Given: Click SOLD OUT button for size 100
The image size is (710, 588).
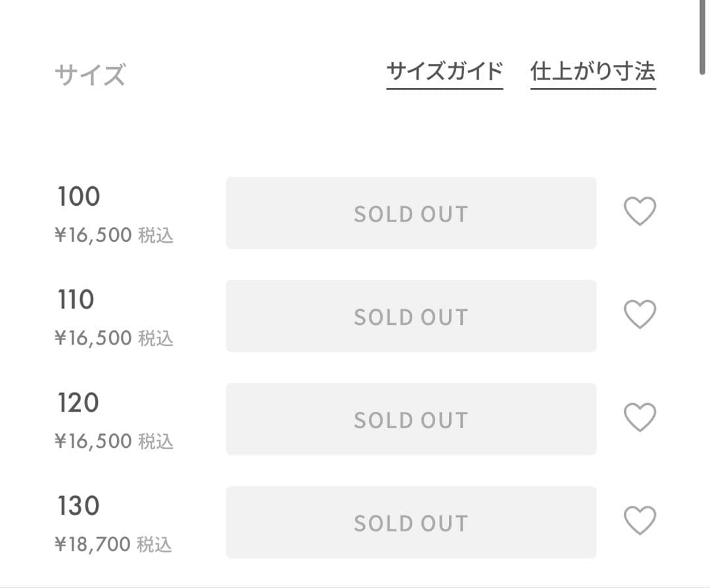Looking at the screenshot, I should (x=411, y=213).
